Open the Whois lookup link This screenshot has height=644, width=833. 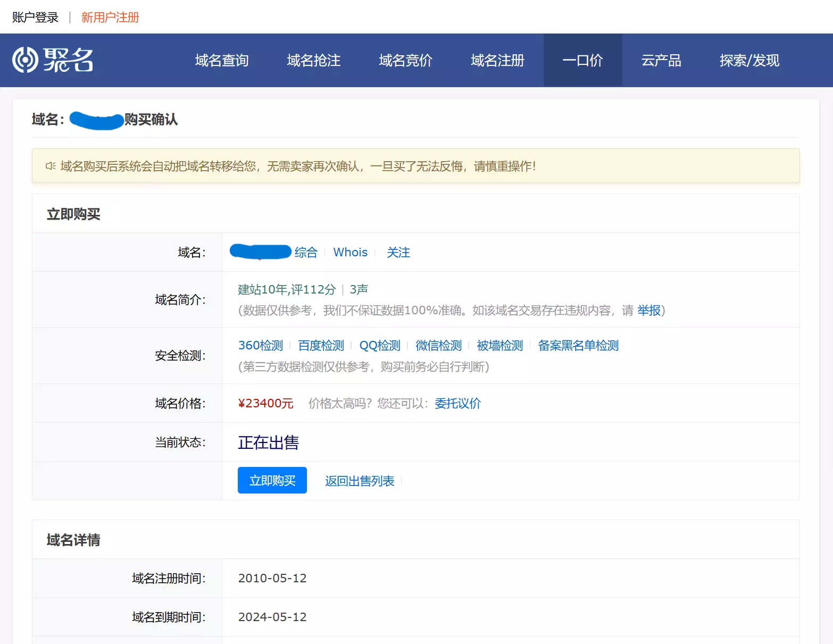click(x=351, y=252)
